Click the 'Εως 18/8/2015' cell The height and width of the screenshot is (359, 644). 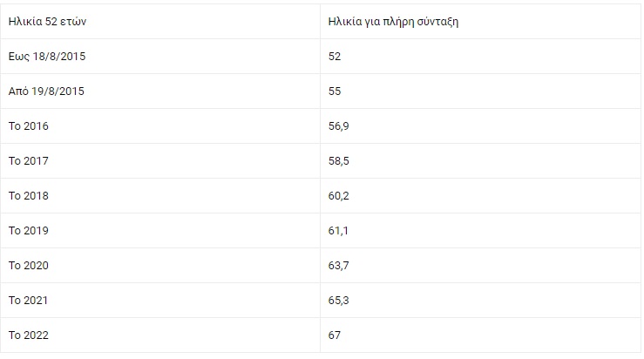point(47,57)
